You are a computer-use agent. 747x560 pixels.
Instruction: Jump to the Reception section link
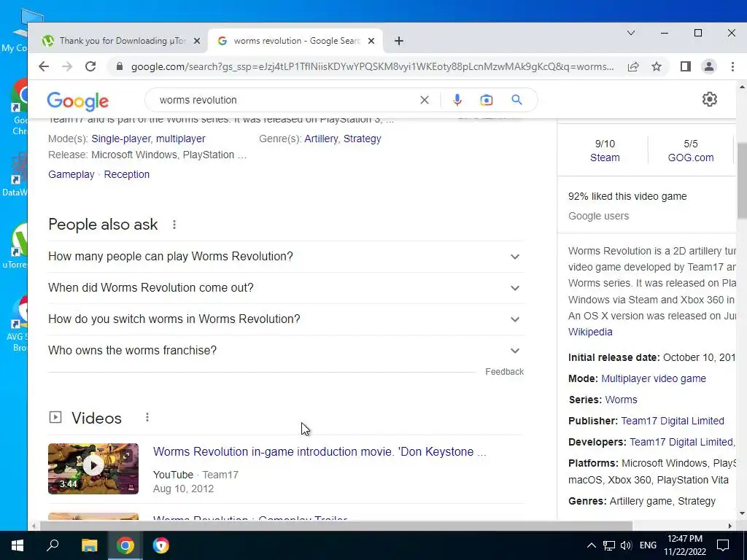127,174
